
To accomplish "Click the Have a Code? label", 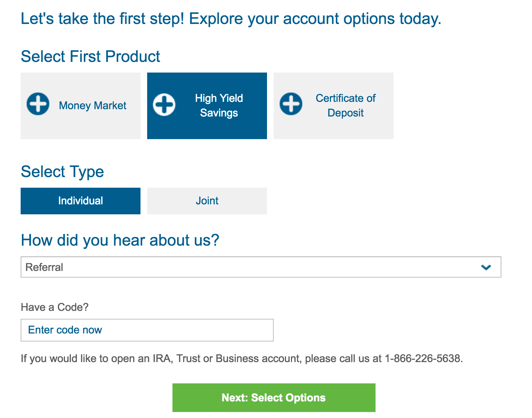I will [x=54, y=308].
